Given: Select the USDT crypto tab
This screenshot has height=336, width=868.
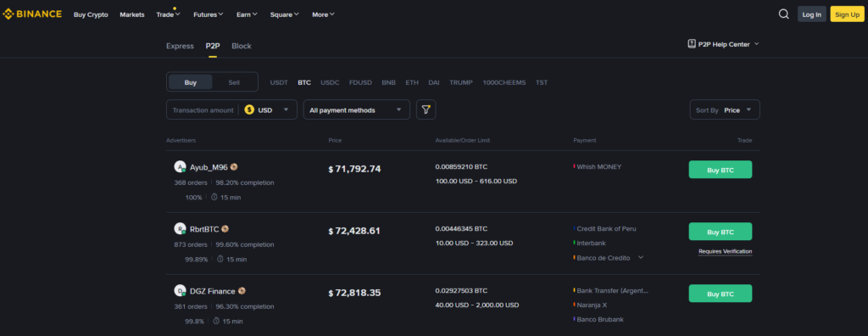Looking at the screenshot, I should click(279, 82).
